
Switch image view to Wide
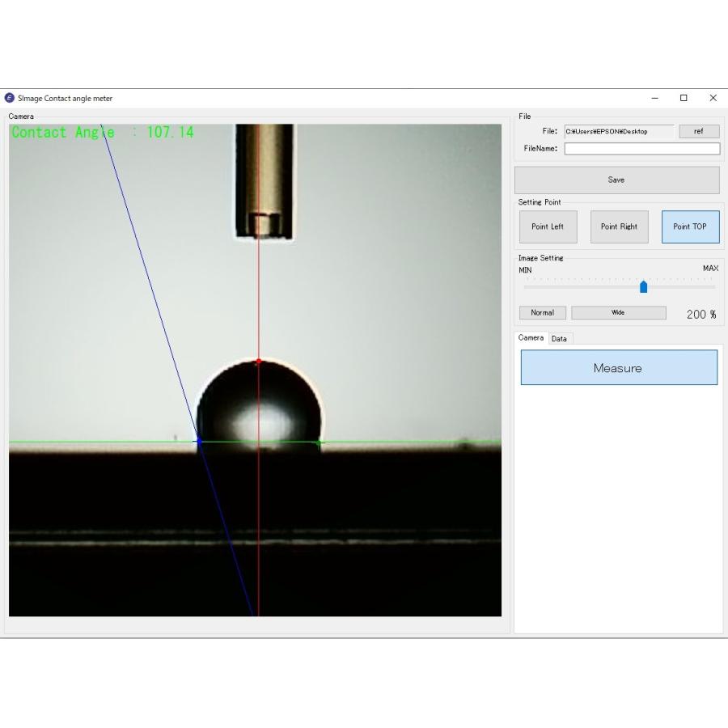618,313
